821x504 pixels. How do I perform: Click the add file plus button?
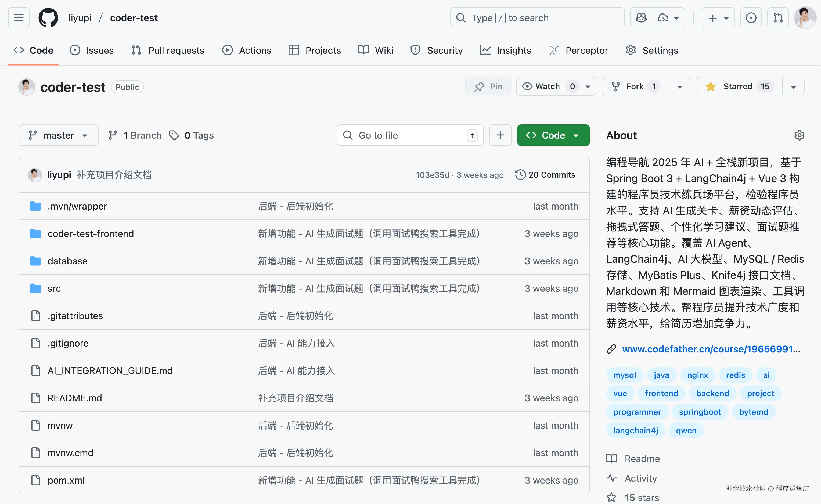[500, 135]
